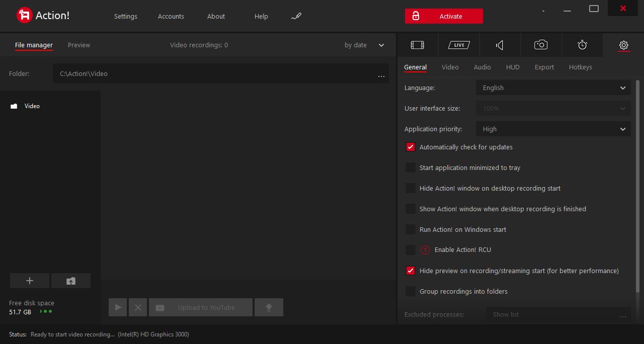Viewport: 644px width, 344px height.
Task: Enable the Action! RCU checkbox
Action: point(411,250)
